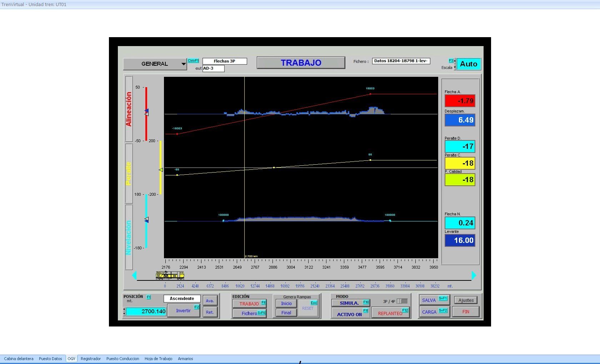Viewport: 600px width, 364px height.
Task: Click the position value stepper arrows
Action: point(124,311)
